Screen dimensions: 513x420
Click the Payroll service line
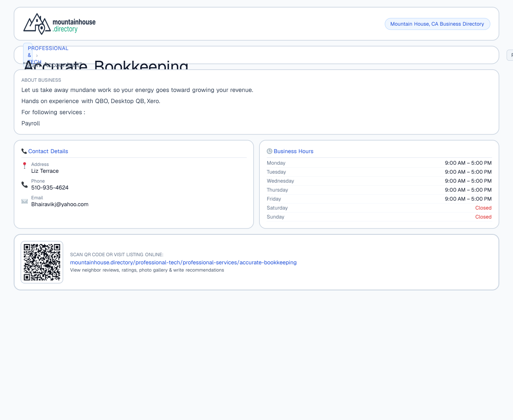31,123
